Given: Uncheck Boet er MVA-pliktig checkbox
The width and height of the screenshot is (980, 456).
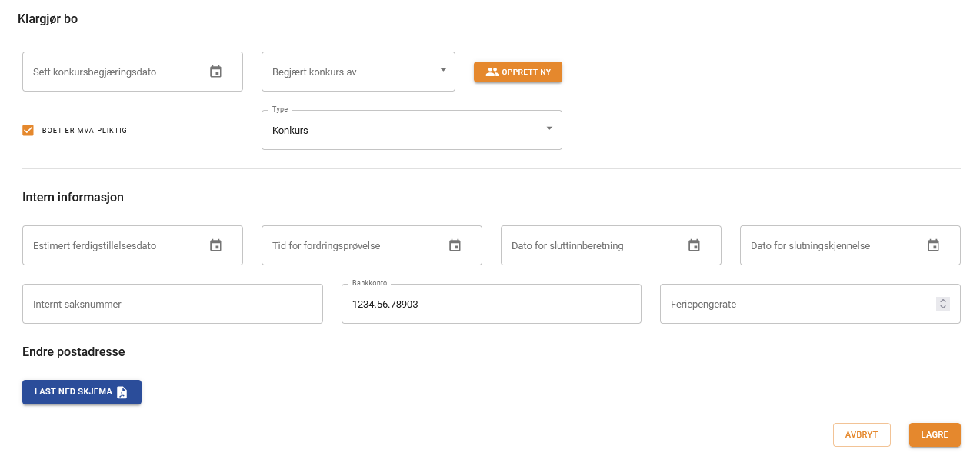Looking at the screenshot, I should [x=28, y=130].
